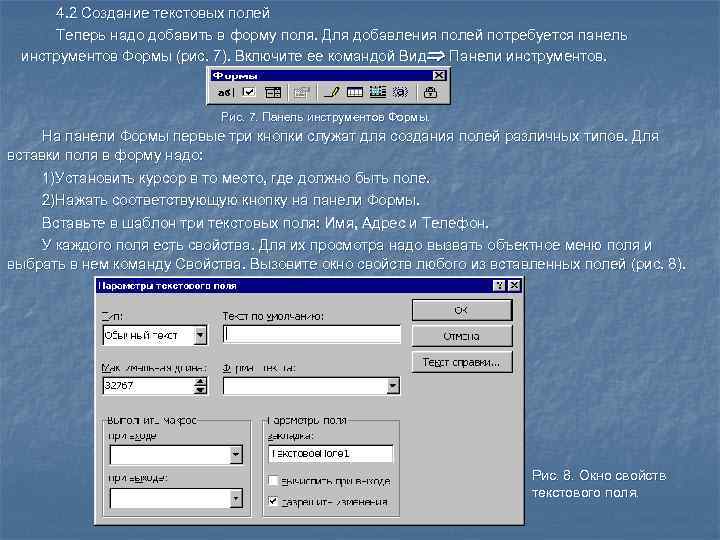
Task: Click the Текст справки... button
Action: tap(461, 362)
